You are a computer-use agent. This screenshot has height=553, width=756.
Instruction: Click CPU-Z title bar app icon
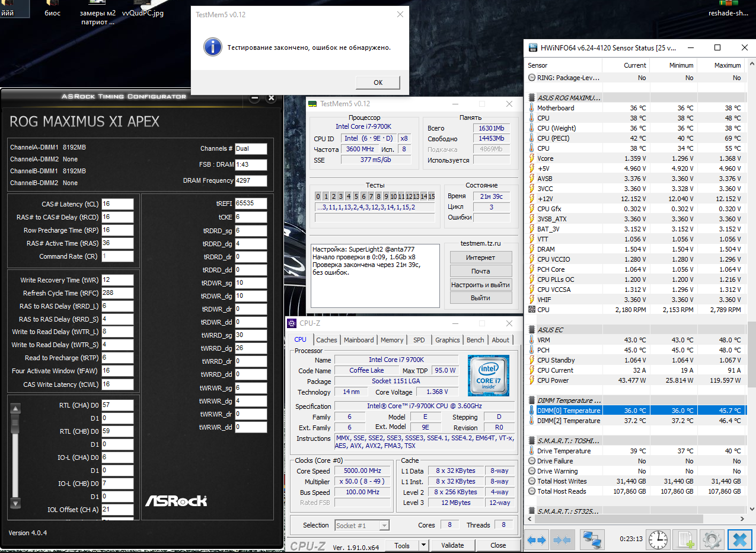(x=292, y=323)
